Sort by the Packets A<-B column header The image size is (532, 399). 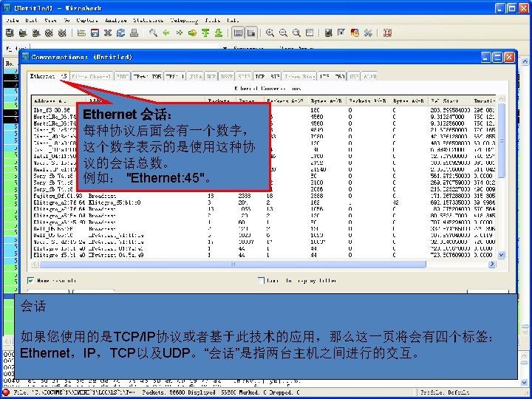point(368,100)
